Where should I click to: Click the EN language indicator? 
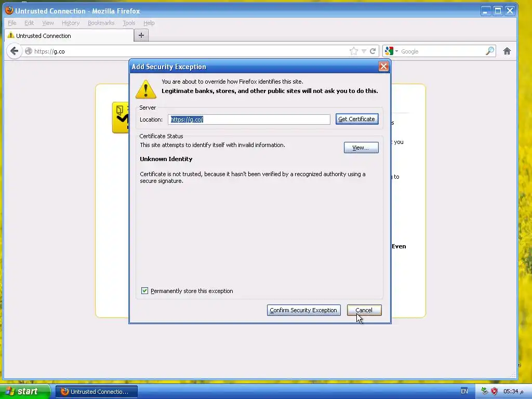click(464, 391)
